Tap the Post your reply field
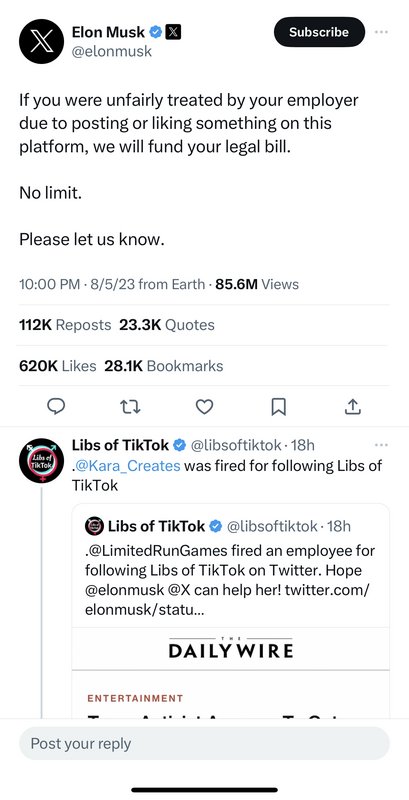 coord(204,743)
